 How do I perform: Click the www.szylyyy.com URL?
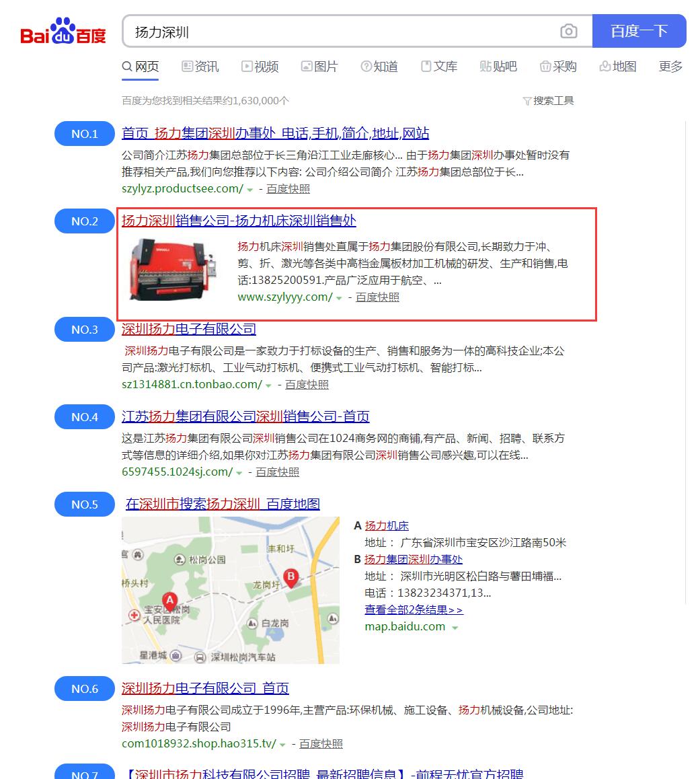(x=285, y=297)
